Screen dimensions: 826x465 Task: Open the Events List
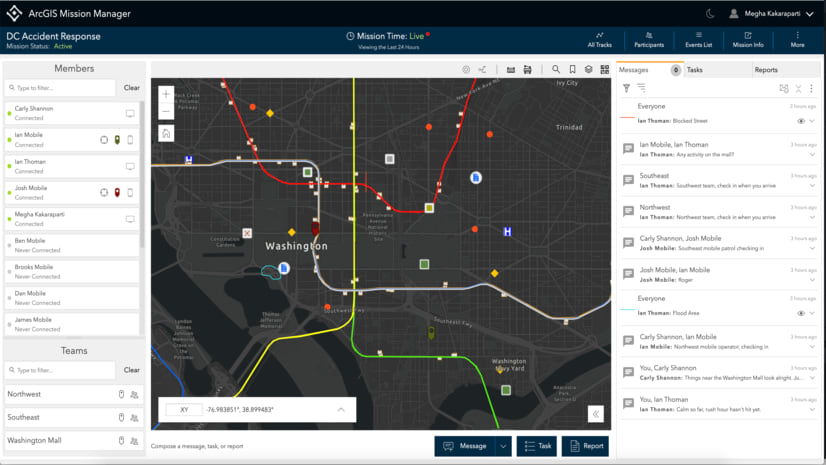click(x=699, y=40)
